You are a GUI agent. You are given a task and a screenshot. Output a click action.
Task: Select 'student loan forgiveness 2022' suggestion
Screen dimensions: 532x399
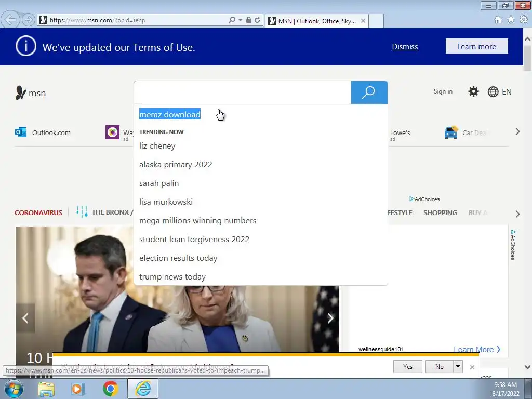coord(194,239)
